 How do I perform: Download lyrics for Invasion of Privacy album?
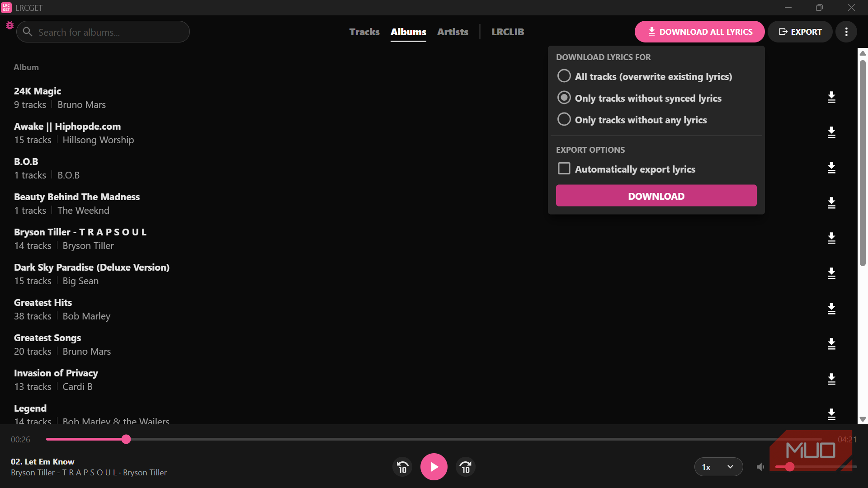click(831, 379)
